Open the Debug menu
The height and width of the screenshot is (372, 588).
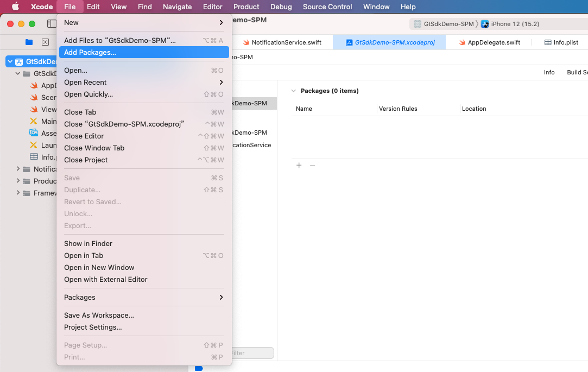[281, 7]
